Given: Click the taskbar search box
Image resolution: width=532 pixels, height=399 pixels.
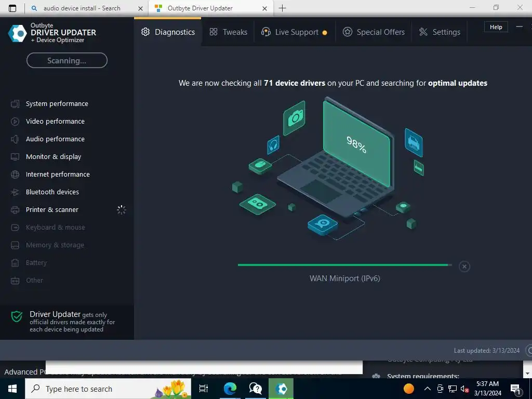Looking at the screenshot, I should coord(108,389).
